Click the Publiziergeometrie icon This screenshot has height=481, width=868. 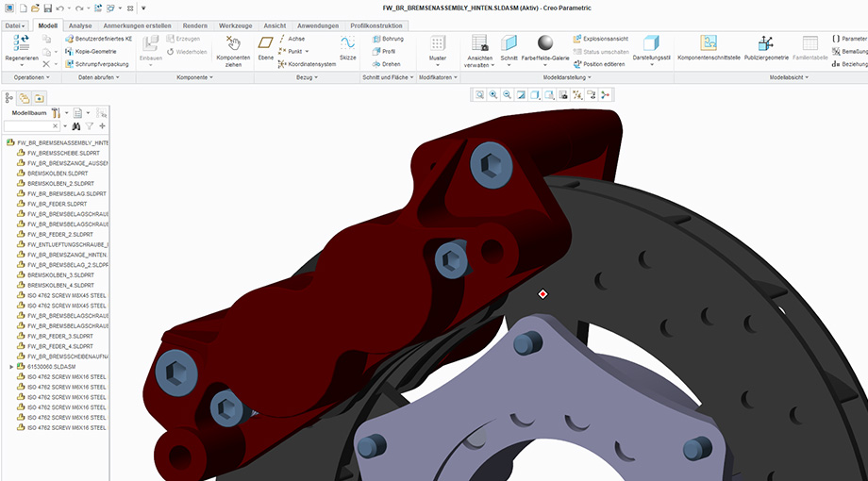pos(765,43)
